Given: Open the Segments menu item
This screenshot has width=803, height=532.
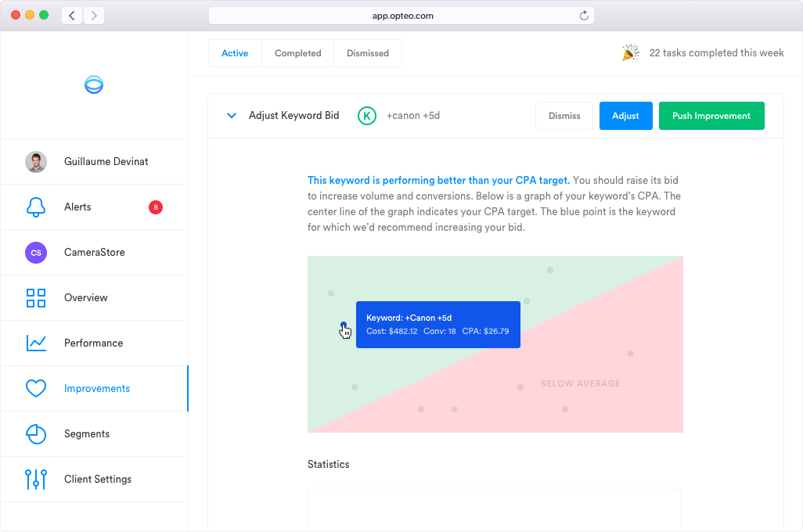Looking at the screenshot, I should 94,434.
